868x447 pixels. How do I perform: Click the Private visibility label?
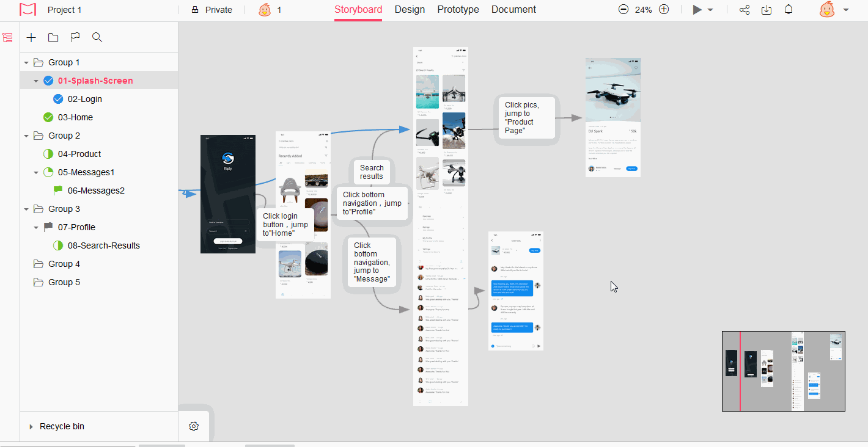216,10
